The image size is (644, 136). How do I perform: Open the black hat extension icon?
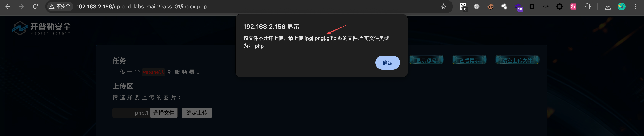(546, 7)
